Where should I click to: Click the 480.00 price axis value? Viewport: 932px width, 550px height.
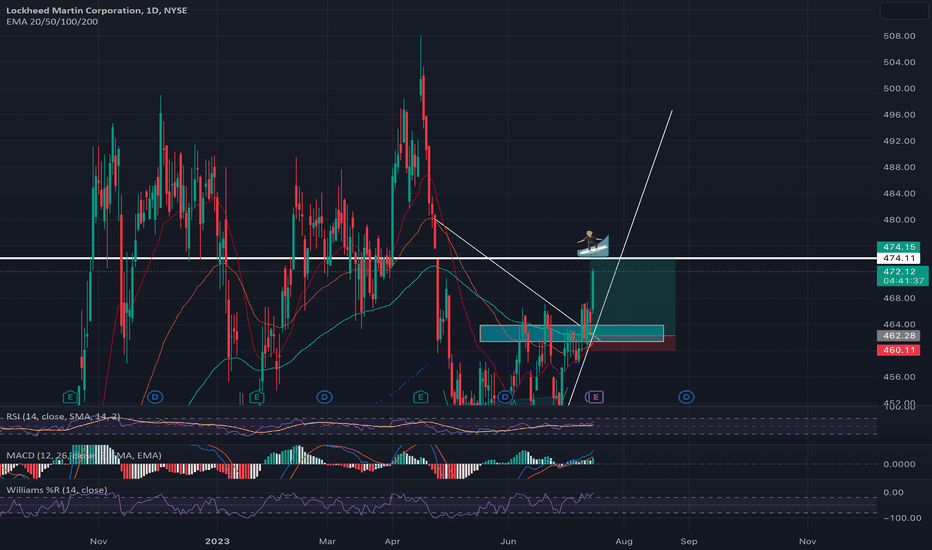[x=899, y=219]
